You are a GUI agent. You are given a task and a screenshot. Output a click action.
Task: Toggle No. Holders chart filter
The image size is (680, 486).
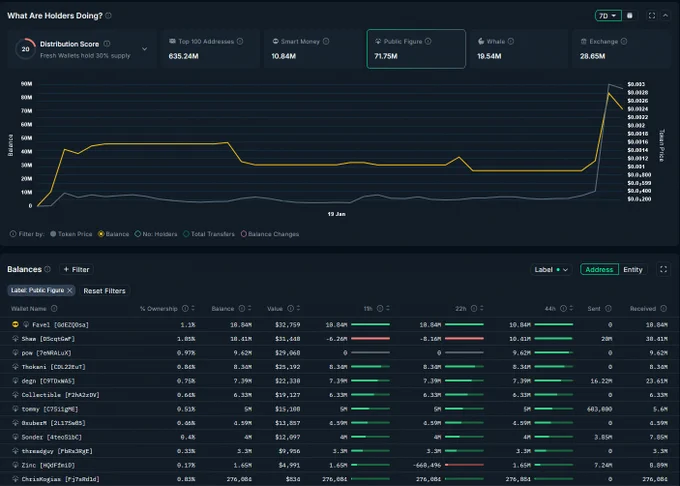(x=156, y=234)
